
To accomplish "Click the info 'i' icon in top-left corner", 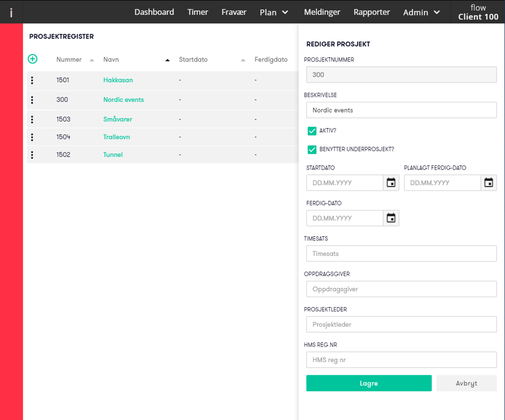I will (11, 12).
